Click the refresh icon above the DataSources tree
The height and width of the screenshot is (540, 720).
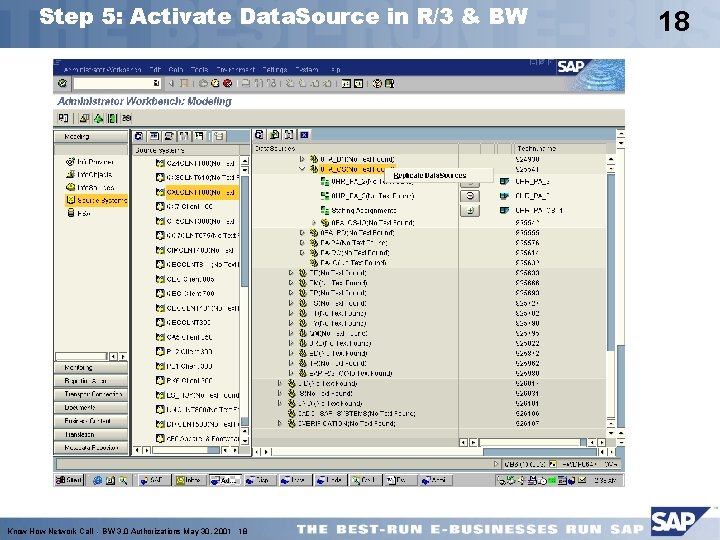259,135
